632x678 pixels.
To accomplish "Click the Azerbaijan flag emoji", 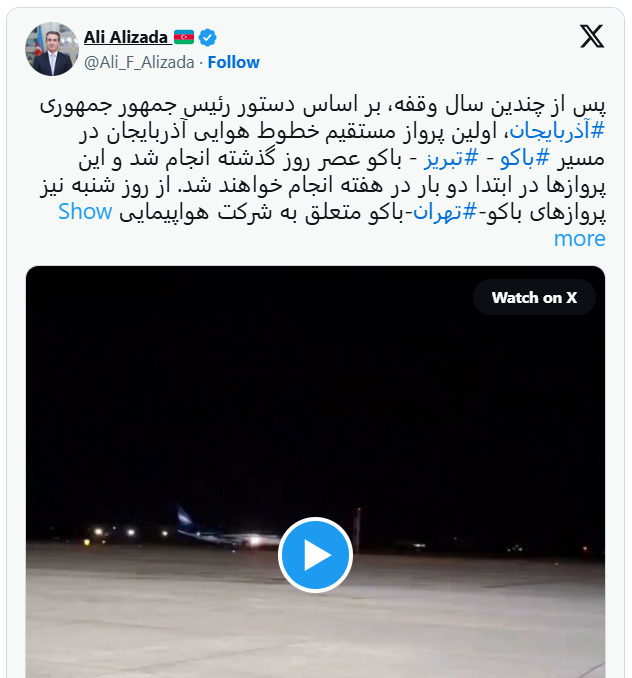I will click(184, 37).
